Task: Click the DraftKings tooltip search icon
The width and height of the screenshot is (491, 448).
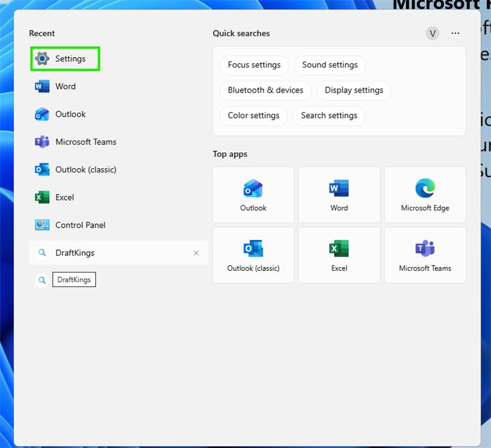Action: [42, 280]
